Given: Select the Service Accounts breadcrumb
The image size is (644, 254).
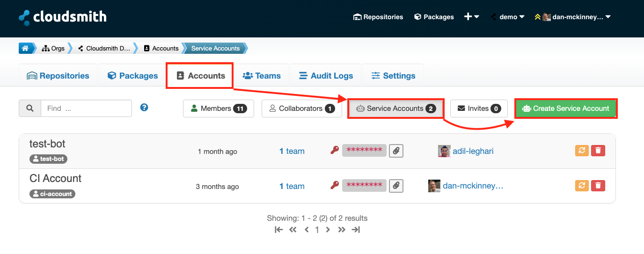Looking at the screenshot, I should pos(215,48).
